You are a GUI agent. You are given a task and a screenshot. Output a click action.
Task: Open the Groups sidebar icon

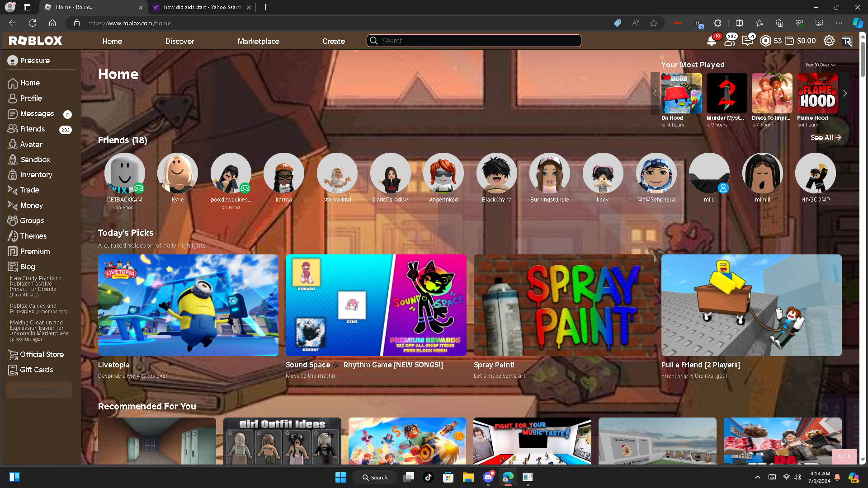(x=13, y=221)
